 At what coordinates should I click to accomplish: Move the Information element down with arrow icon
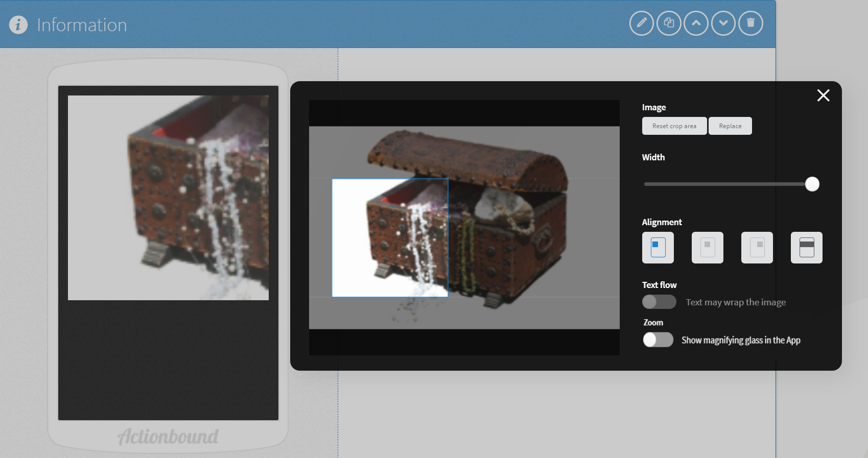coord(723,23)
